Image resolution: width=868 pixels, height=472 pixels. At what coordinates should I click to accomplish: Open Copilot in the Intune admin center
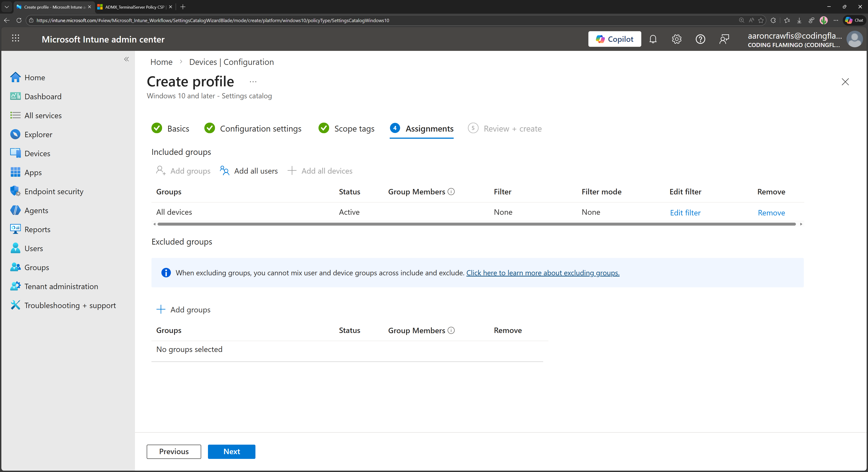tap(614, 39)
